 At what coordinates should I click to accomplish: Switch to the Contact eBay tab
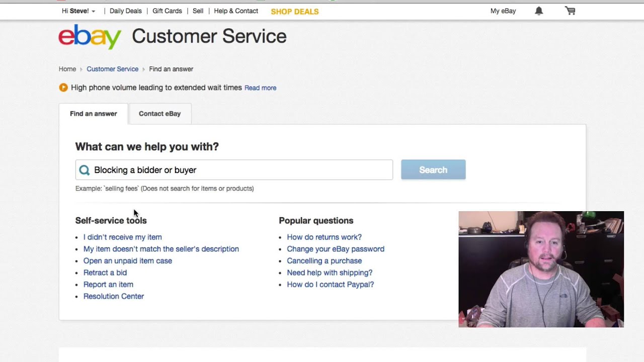coord(159,114)
